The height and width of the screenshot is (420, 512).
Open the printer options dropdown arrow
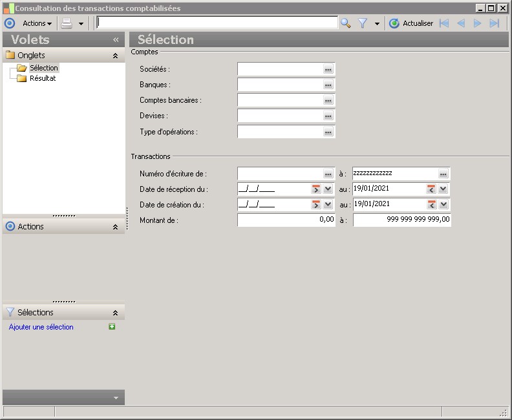pos(81,23)
